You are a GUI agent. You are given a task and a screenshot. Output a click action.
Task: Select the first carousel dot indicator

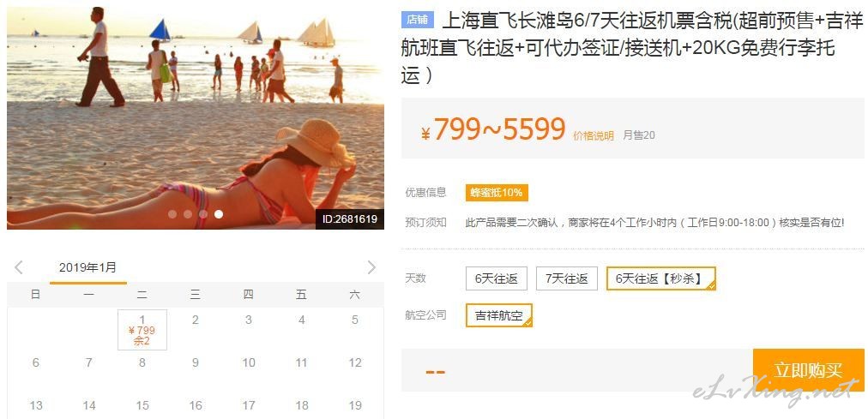pyautogui.click(x=172, y=214)
